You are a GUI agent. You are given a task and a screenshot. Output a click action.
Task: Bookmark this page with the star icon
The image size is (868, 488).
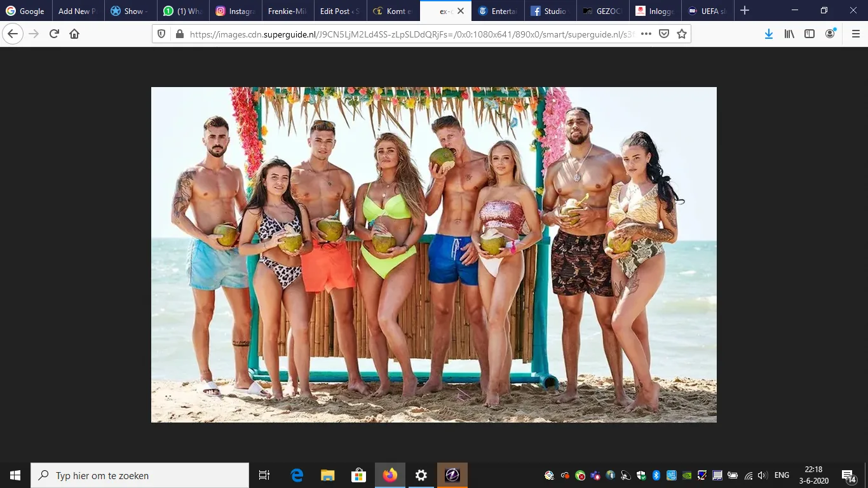681,34
